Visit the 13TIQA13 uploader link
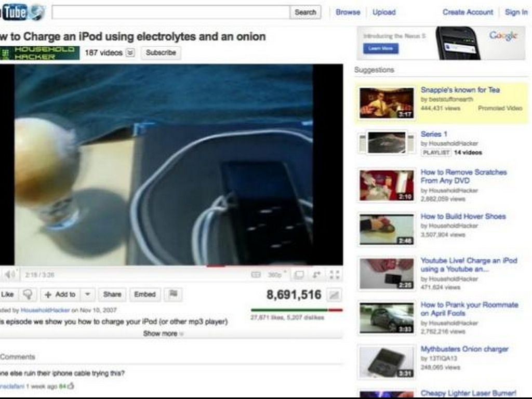 click(x=443, y=358)
